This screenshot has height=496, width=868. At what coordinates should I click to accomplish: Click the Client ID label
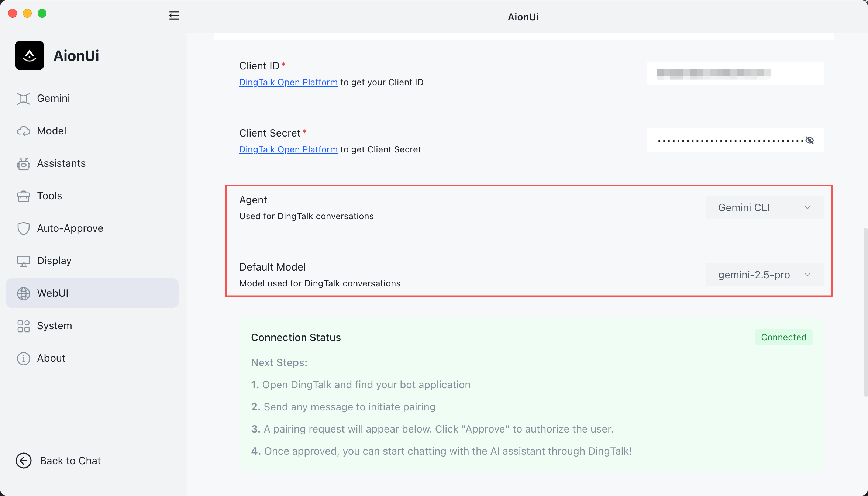(x=259, y=66)
